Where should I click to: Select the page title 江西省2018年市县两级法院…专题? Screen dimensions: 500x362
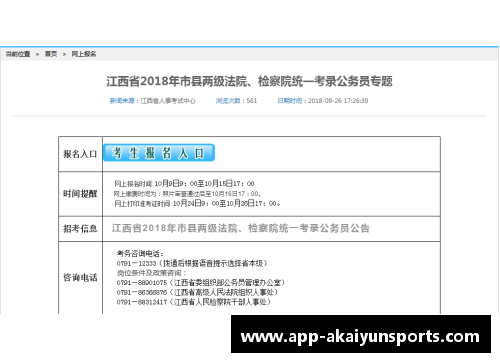tap(249, 81)
